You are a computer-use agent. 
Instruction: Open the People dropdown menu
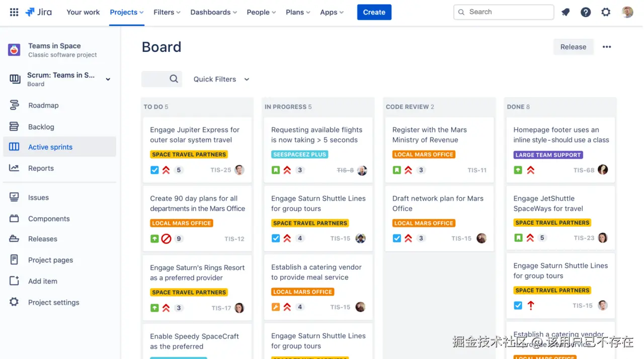click(261, 12)
